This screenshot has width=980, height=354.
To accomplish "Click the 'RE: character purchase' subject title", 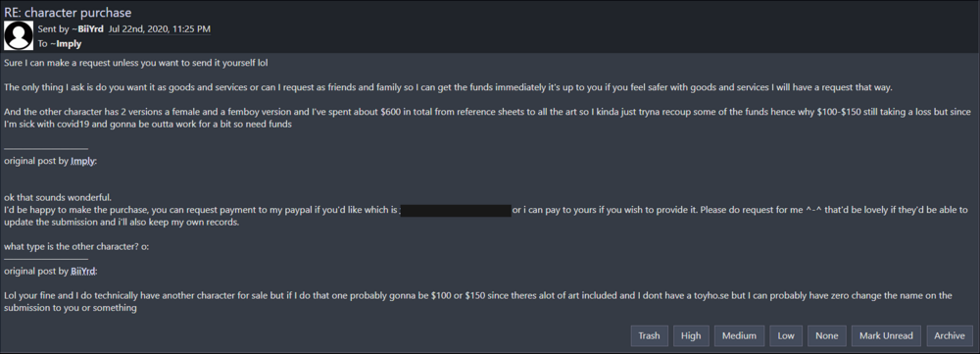I will pos(68,13).
